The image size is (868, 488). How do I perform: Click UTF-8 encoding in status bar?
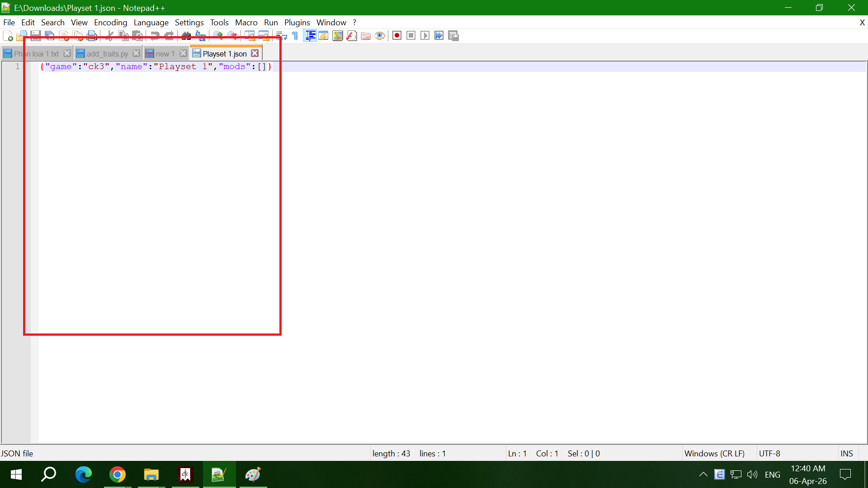tap(769, 454)
